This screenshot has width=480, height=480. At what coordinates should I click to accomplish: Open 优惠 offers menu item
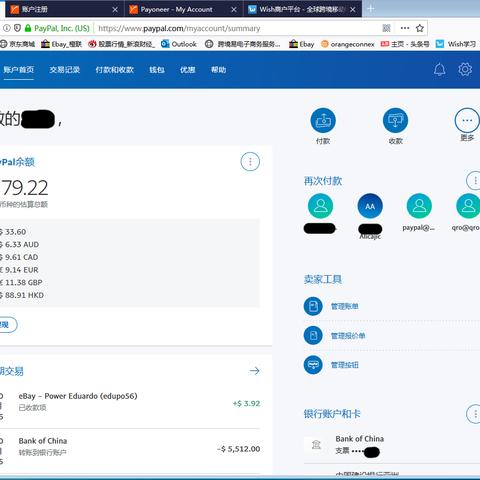pyautogui.click(x=187, y=70)
